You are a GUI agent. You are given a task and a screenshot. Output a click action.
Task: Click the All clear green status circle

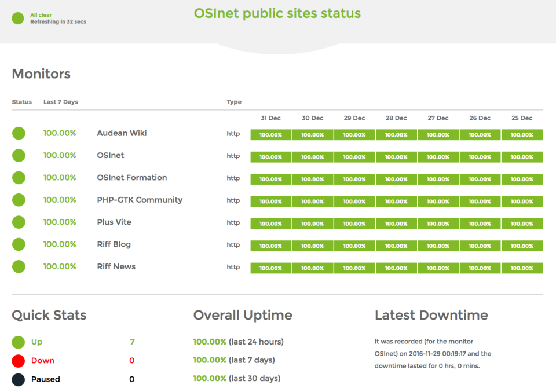tap(18, 19)
